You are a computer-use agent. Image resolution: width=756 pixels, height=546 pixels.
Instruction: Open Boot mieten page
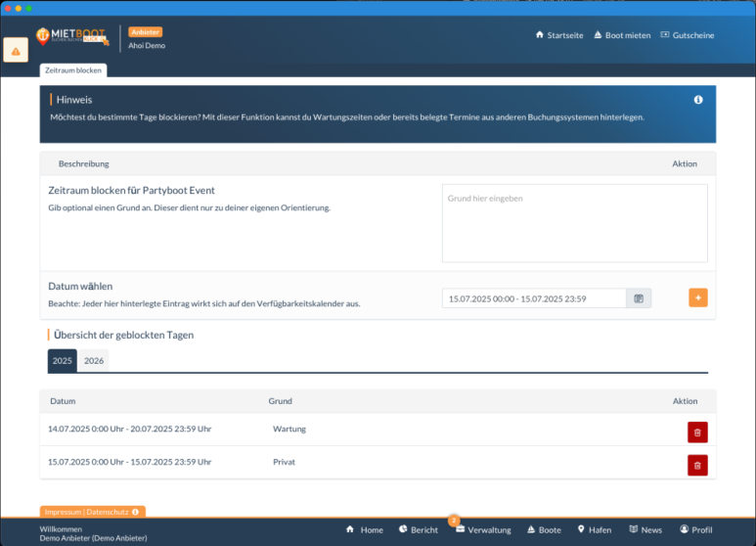click(x=621, y=35)
